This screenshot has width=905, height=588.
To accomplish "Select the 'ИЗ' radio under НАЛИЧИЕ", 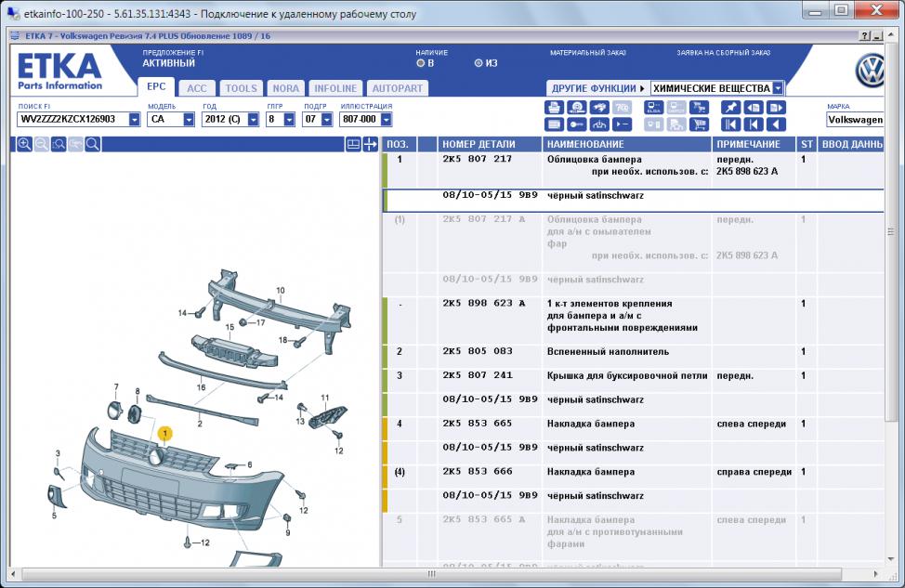I will coord(478,63).
